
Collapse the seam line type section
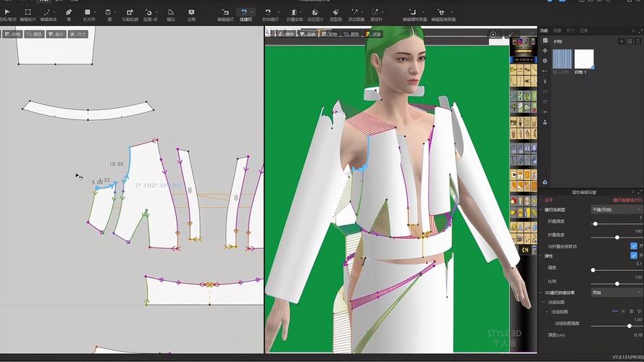pos(541,209)
